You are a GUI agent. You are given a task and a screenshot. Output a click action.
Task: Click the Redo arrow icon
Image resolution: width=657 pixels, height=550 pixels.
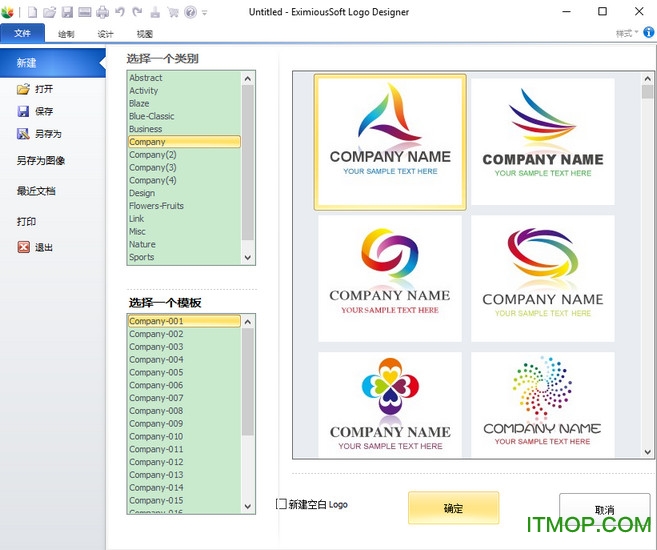pyautogui.click(x=137, y=12)
